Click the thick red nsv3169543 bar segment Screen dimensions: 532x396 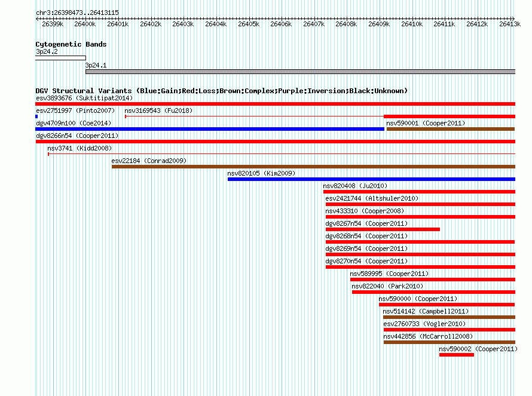[450, 116]
